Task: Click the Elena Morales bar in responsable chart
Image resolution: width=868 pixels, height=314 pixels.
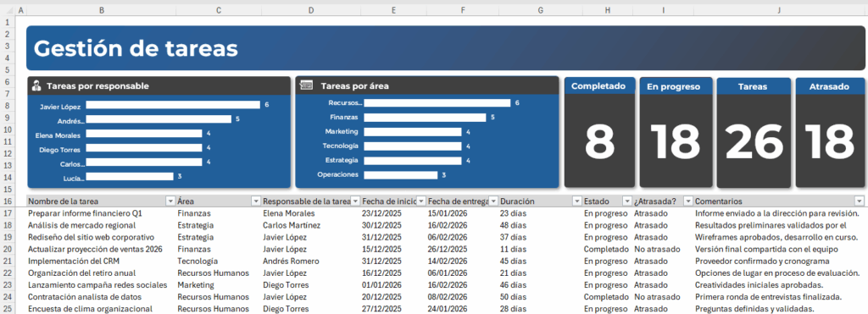Action: [x=144, y=133]
